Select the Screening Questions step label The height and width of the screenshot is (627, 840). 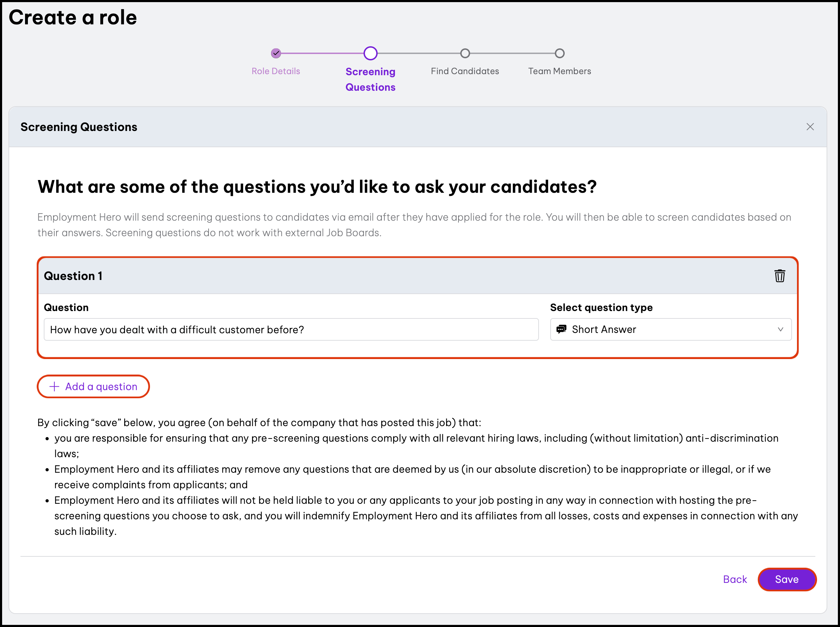370,79
